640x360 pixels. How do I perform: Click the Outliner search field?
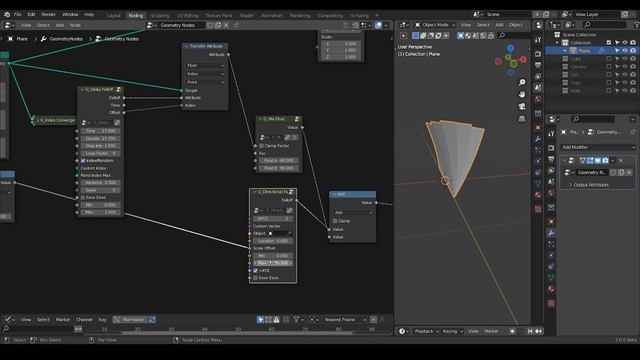coord(605,25)
